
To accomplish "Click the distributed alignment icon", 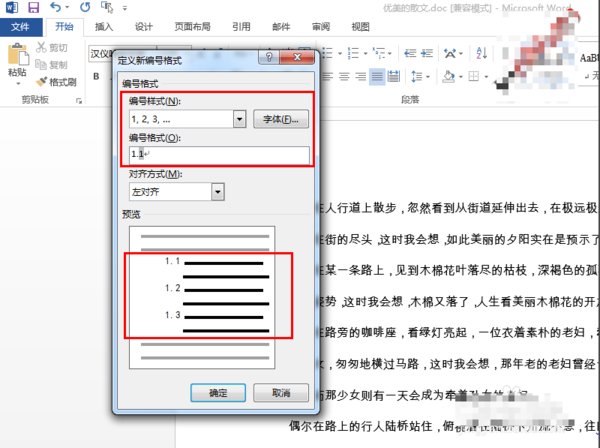I will pyautogui.click(x=393, y=77).
